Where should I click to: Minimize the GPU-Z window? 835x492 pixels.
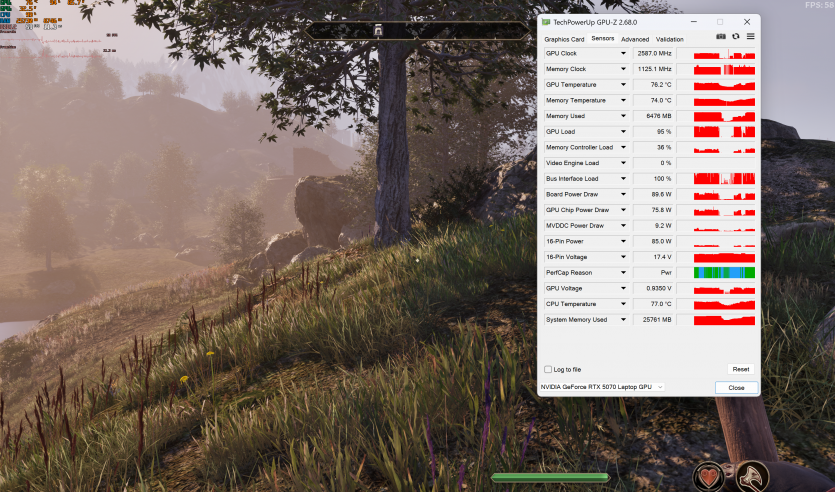pyautogui.click(x=693, y=21)
